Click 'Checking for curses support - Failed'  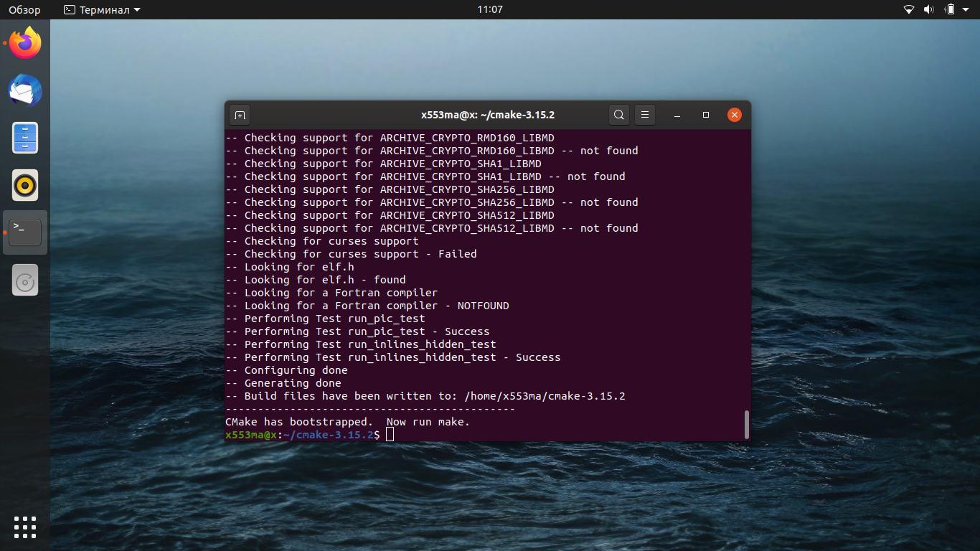pyautogui.click(x=351, y=254)
